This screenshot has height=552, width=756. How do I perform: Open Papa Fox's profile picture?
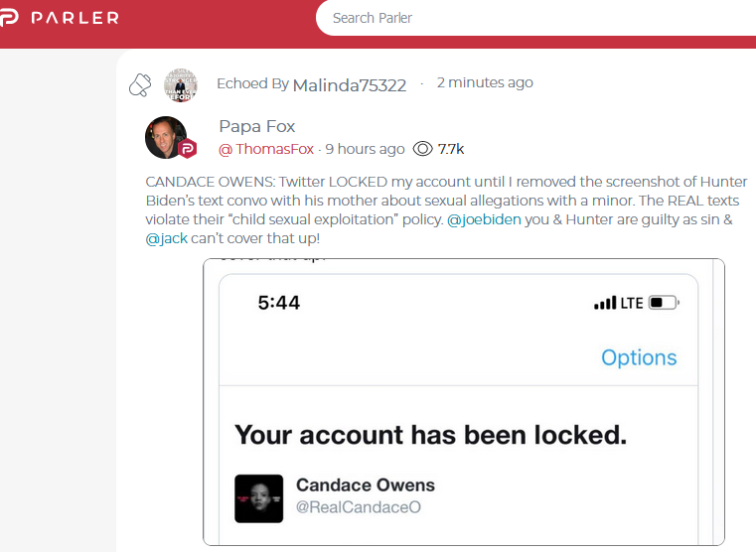166,137
